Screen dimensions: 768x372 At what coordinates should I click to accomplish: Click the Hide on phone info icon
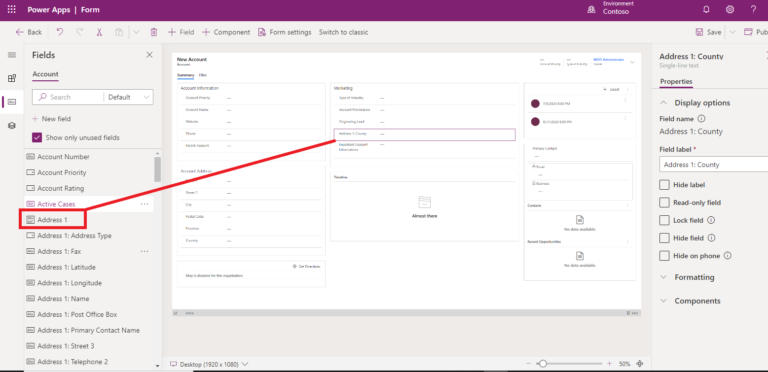point(728,256)
